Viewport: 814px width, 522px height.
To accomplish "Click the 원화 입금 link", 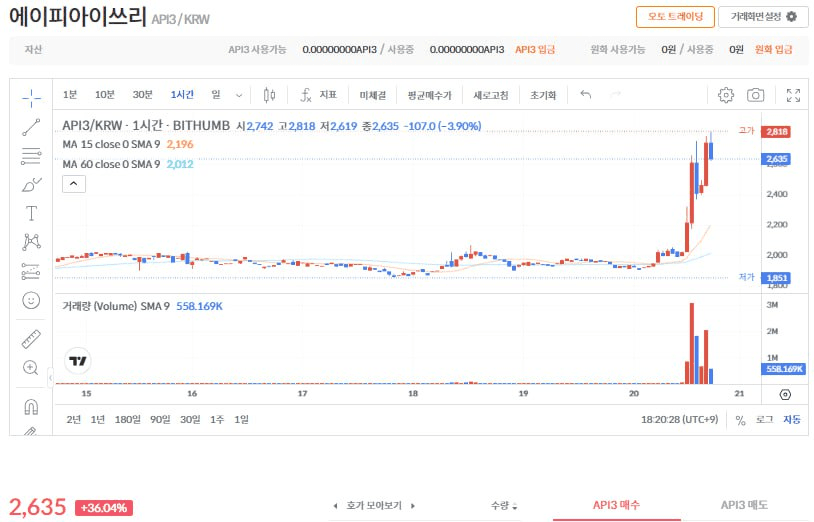I will click(773, 49).
